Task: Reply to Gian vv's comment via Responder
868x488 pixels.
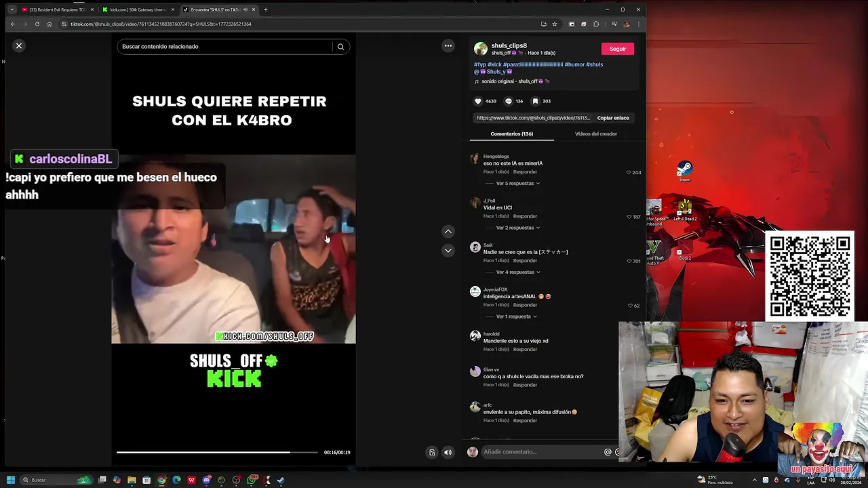Action: 525,385
